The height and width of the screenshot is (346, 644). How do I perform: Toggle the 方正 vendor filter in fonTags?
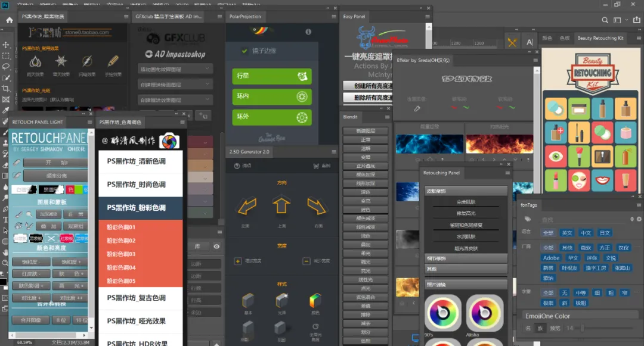click(605, 248)
